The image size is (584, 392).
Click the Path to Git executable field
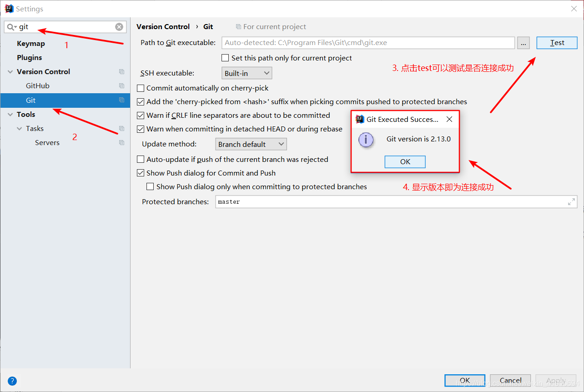pos(368,43)
